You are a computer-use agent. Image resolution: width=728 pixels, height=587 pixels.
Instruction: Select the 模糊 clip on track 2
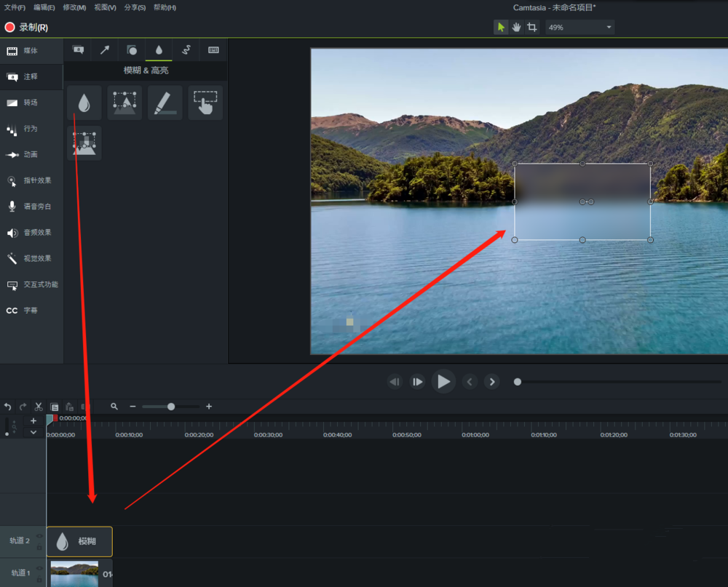tap(79, 541)
